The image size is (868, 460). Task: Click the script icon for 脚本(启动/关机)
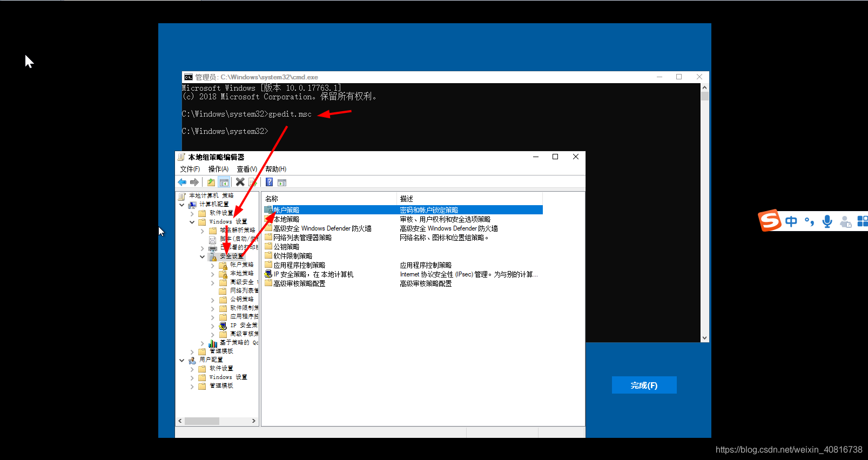coord(213,239)
